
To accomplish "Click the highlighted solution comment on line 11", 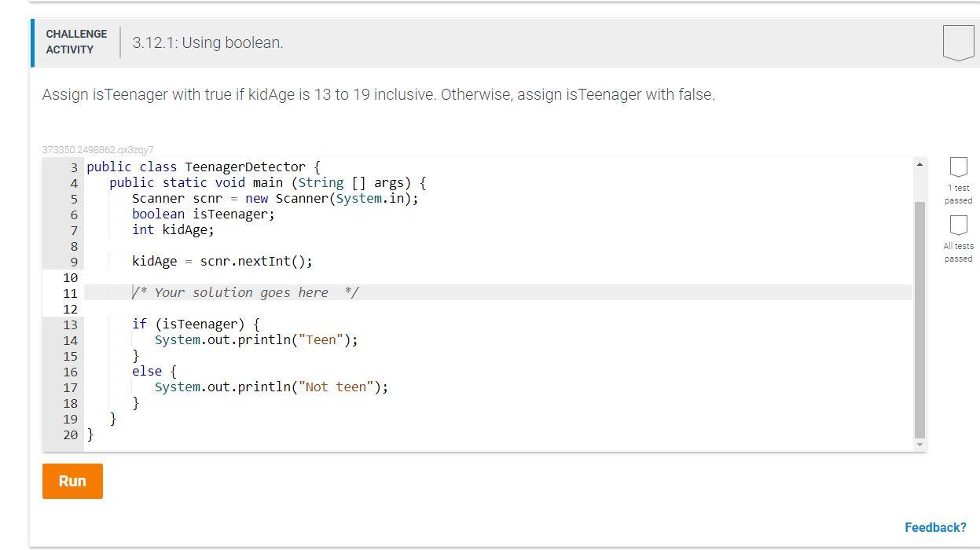I will click(x=244, y=292).
